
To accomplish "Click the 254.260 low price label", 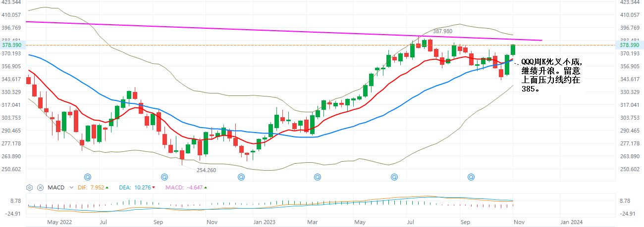I will point(206,170).
